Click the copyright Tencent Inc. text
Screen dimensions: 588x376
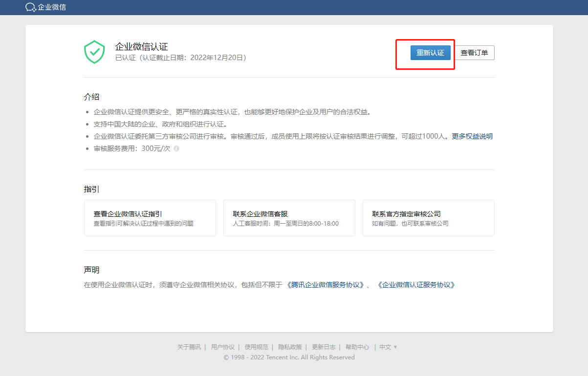pyautogui.click(x=289, y=357)
